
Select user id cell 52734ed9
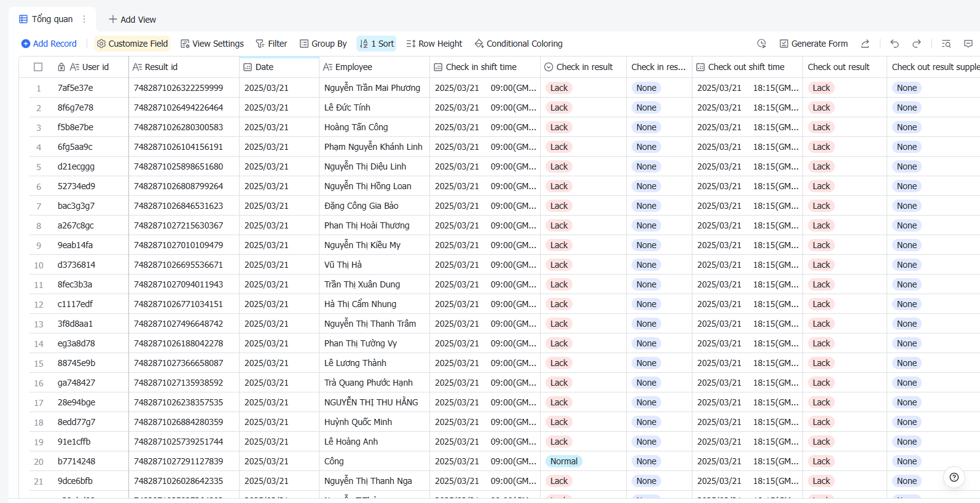[x=90, y=186]
